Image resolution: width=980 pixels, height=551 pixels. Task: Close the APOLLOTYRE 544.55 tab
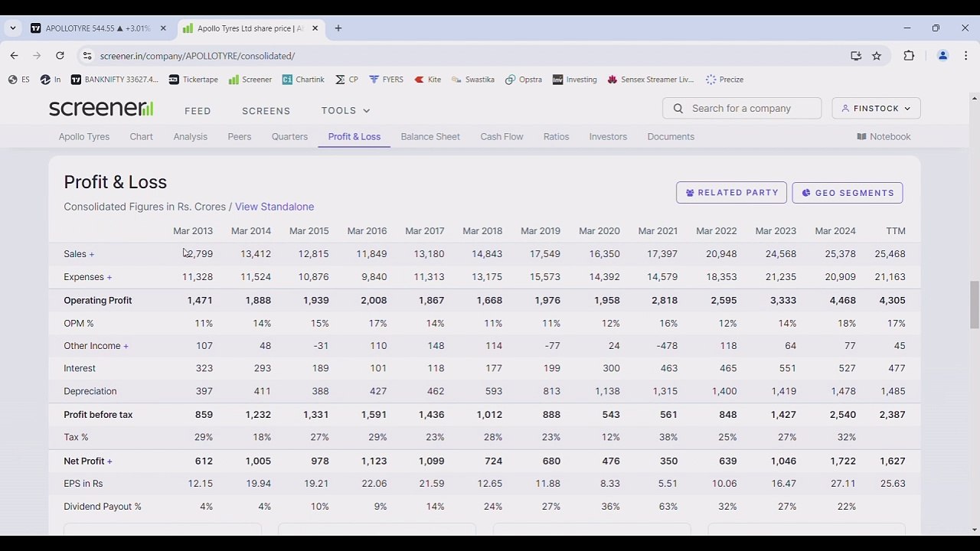pyautogui.click(x=163, y=28)
